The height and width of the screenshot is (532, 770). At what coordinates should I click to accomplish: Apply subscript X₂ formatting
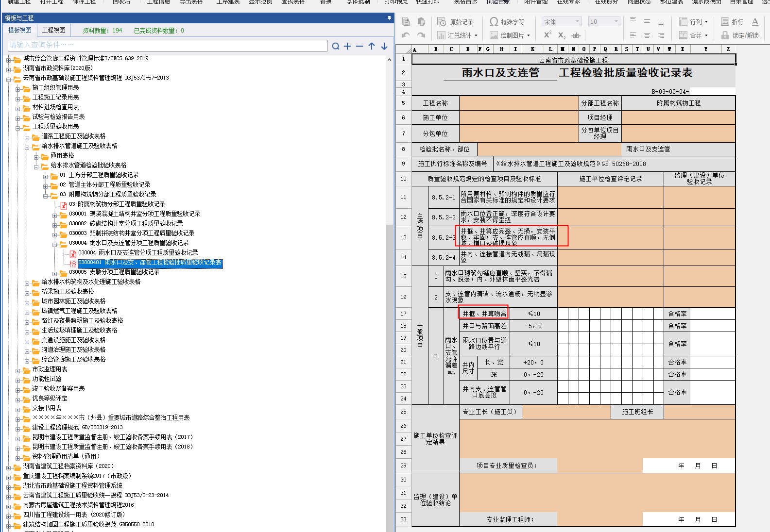(x=562, y=35)
